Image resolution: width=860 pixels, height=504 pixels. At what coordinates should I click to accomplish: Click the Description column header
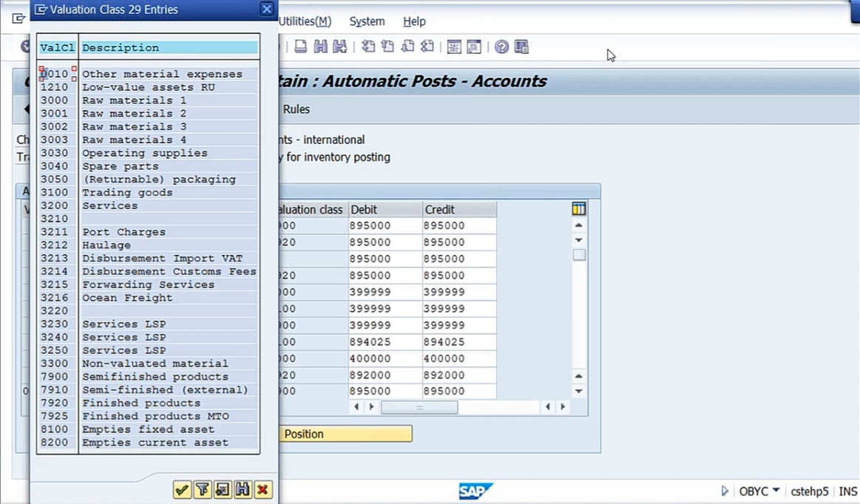[169, 48]
